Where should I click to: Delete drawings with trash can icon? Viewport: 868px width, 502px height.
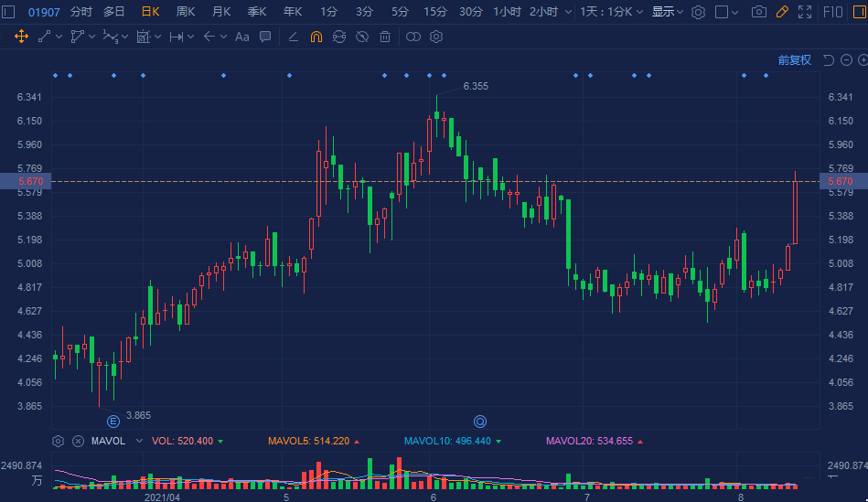(385, 37)
